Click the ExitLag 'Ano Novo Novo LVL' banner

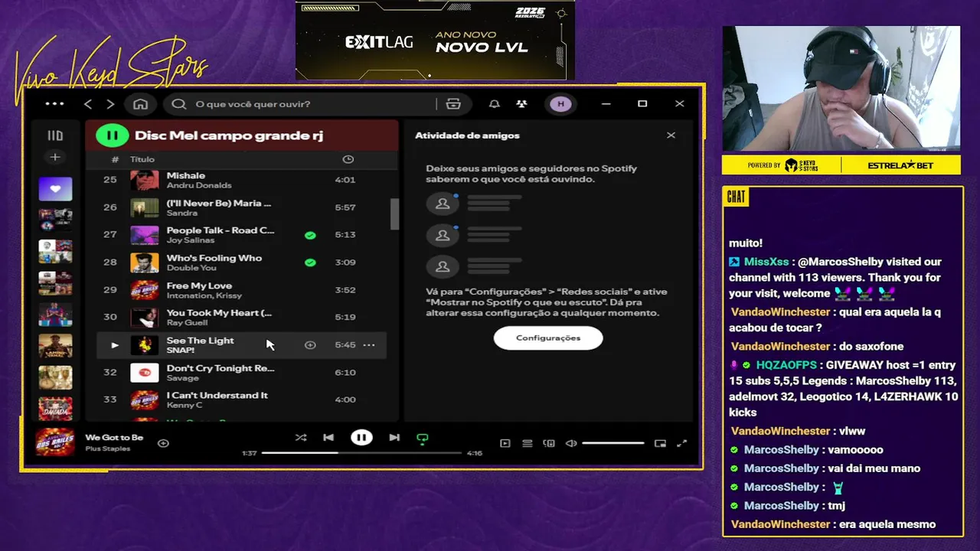pos(436,41)
